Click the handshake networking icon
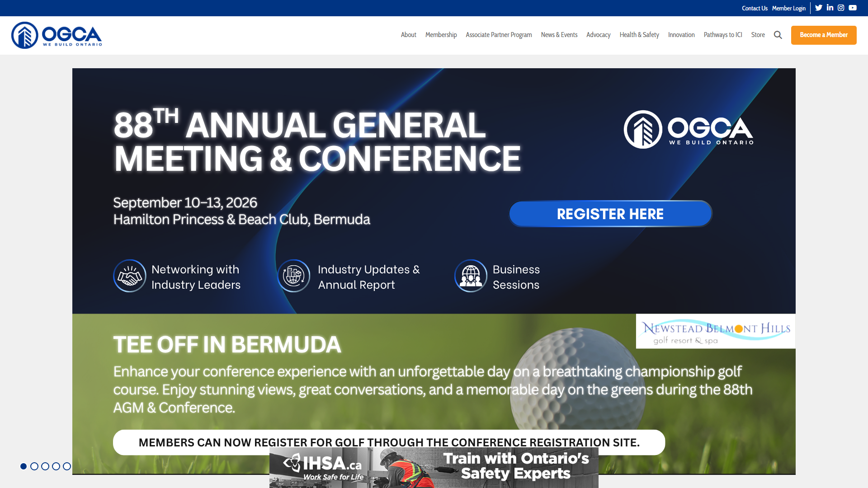The height and width of the screenshot is (488, 868). pos(130,276)
